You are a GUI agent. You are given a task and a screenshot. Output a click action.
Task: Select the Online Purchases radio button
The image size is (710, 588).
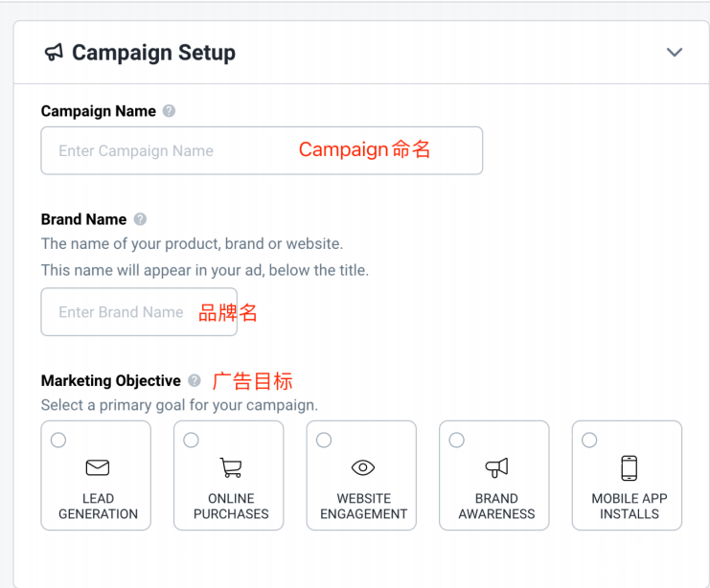point(192,441)
